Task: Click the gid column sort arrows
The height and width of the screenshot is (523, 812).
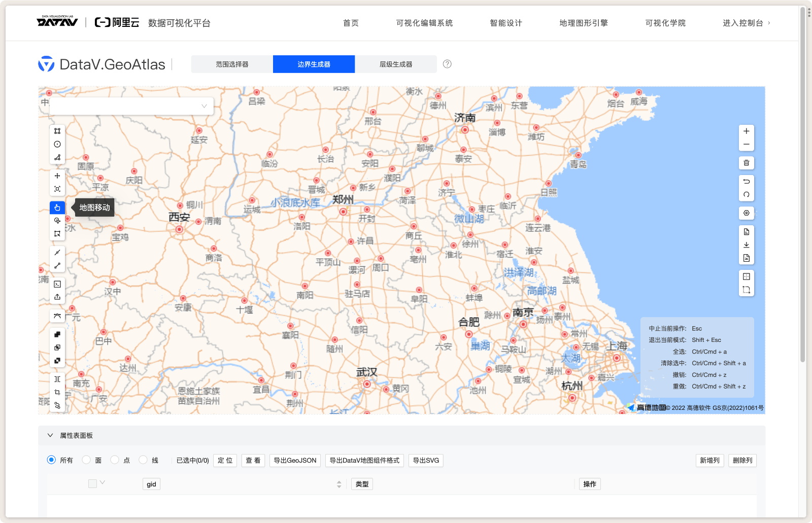Action: click(337, 484)
